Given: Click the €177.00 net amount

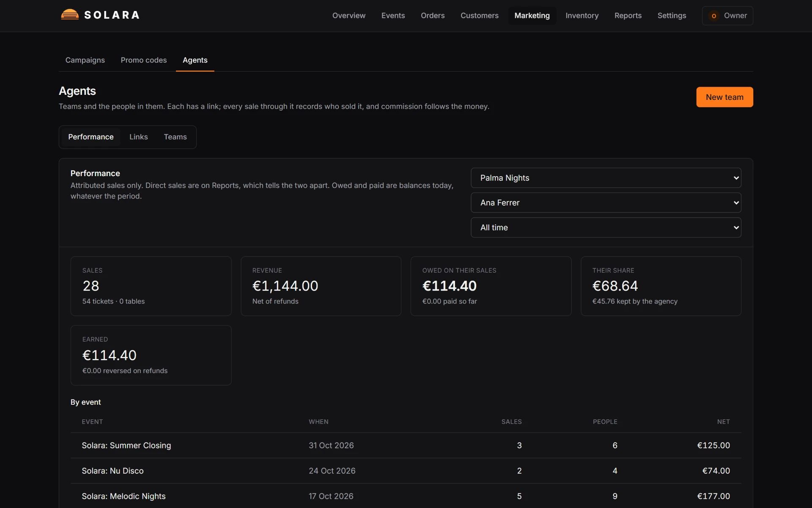Looking at the screenshot, I should point(713,496).
